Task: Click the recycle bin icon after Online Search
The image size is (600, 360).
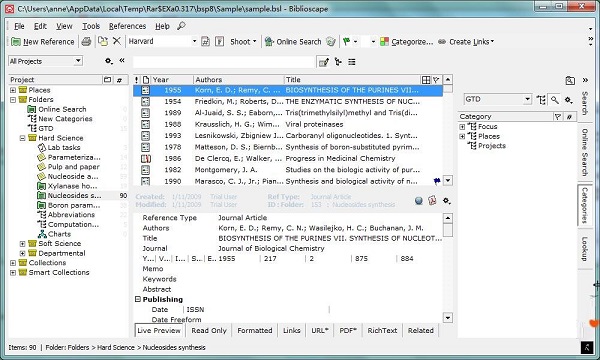Action: point(331,41)
